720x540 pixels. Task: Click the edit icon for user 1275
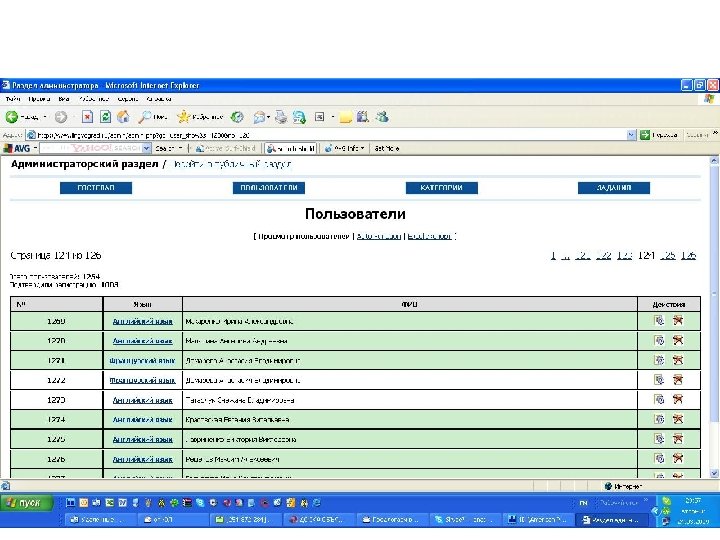click(x=659, y=439)
